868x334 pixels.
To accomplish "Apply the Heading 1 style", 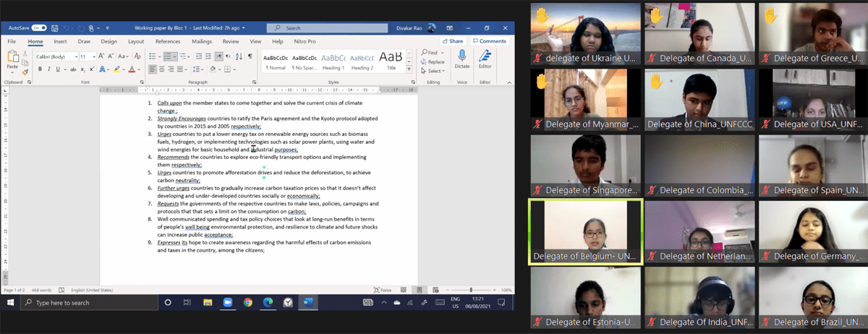I will click(333, 61).
